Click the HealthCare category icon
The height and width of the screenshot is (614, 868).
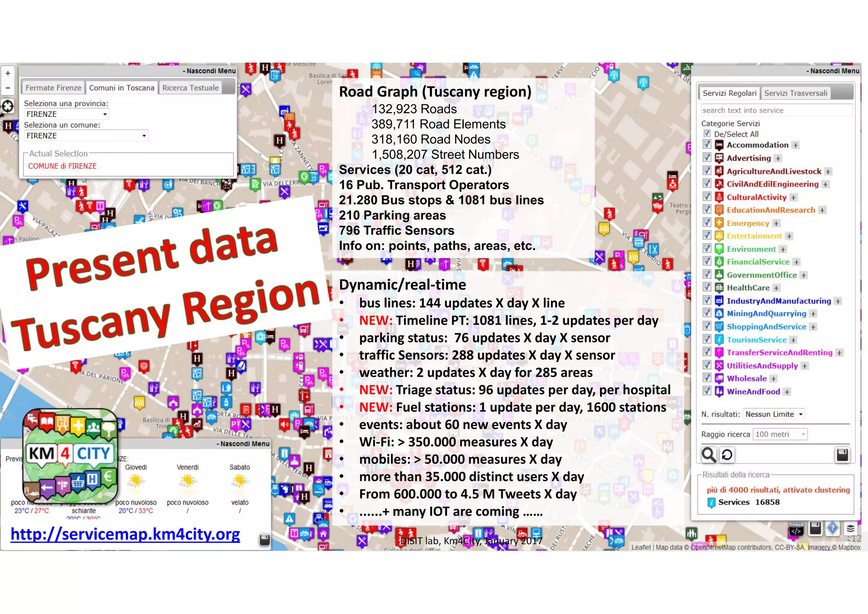tap(719, 288)
